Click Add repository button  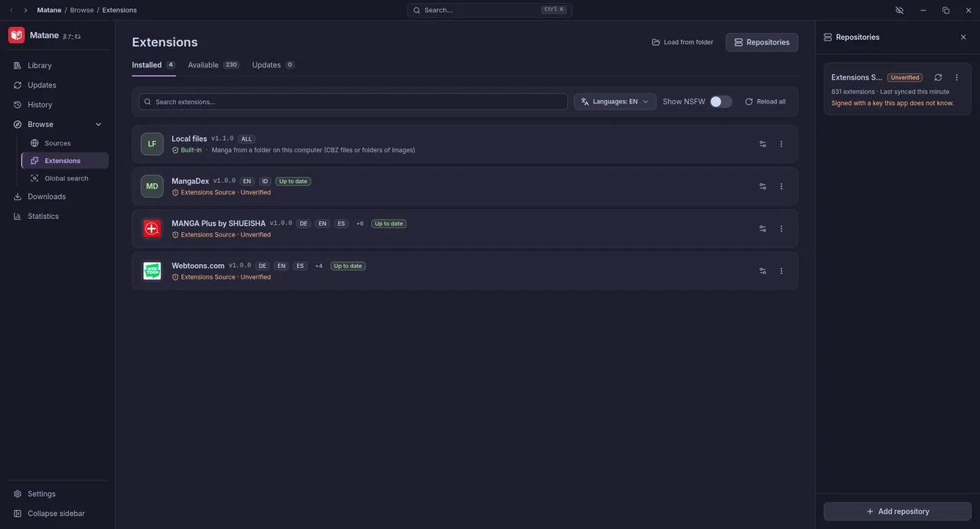pyautogui.click(x=897, y=511)
